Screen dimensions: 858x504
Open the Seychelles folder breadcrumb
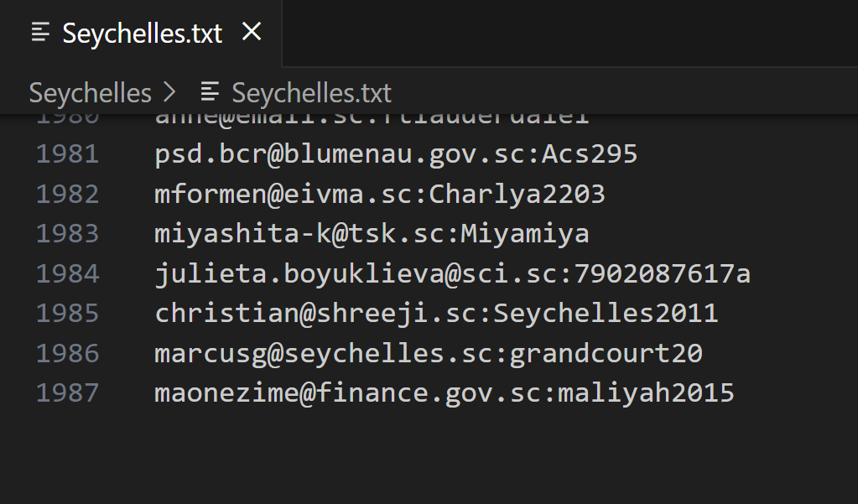[91, 92]
